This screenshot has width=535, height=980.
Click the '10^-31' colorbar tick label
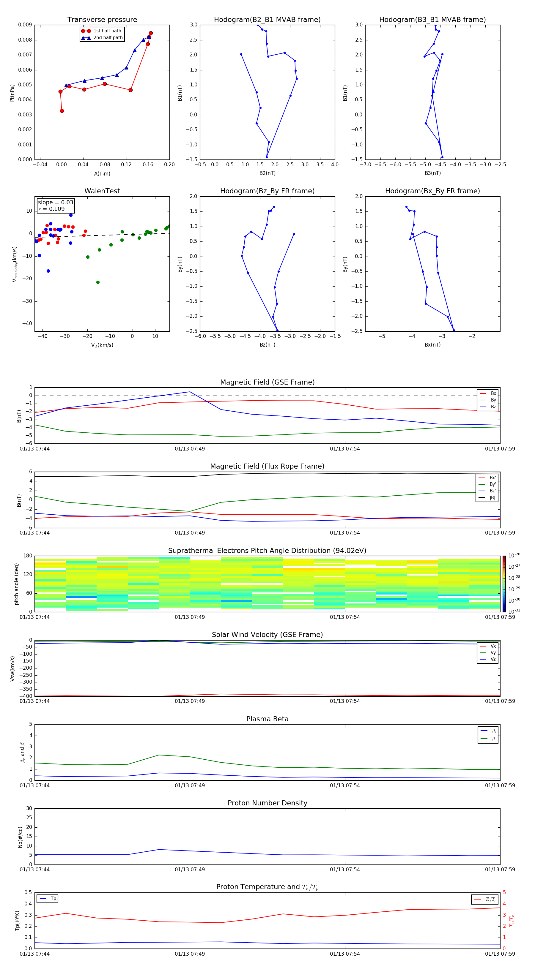point(514,611)
